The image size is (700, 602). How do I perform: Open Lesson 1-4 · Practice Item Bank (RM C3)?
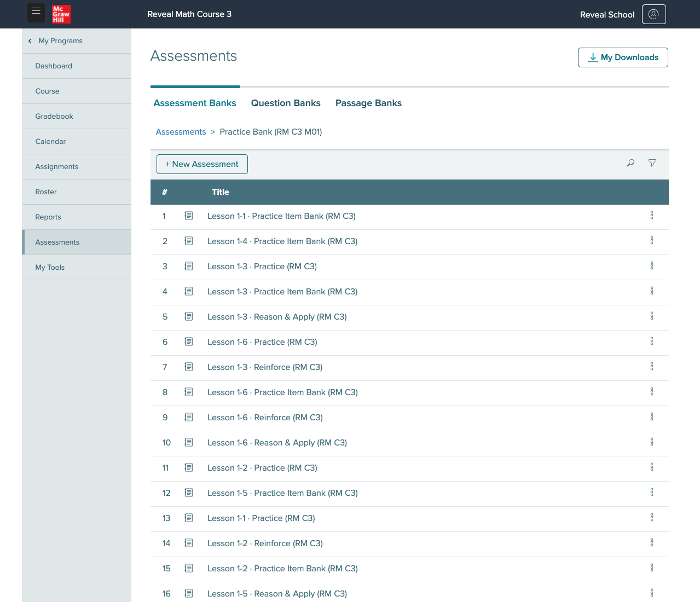tap(282, 241)
